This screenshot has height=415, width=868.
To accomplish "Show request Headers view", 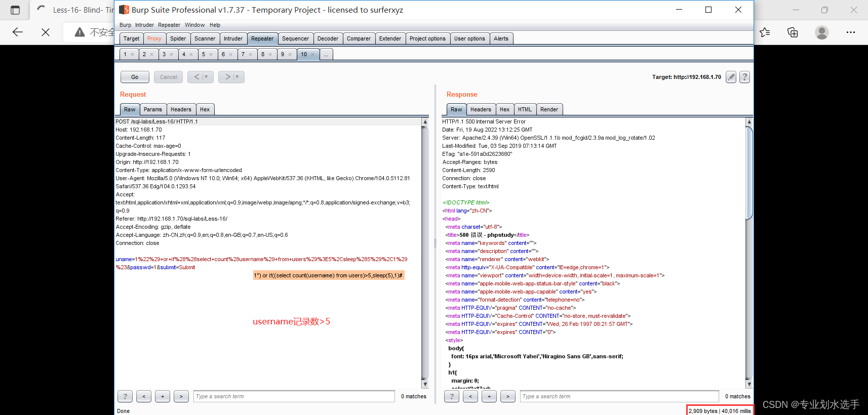I will pyautogui.click(x=181, y=109).
